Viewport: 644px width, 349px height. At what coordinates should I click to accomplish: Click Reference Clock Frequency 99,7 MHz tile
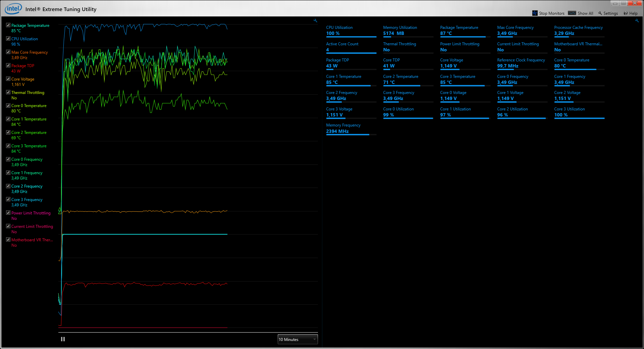click(522, 63)
